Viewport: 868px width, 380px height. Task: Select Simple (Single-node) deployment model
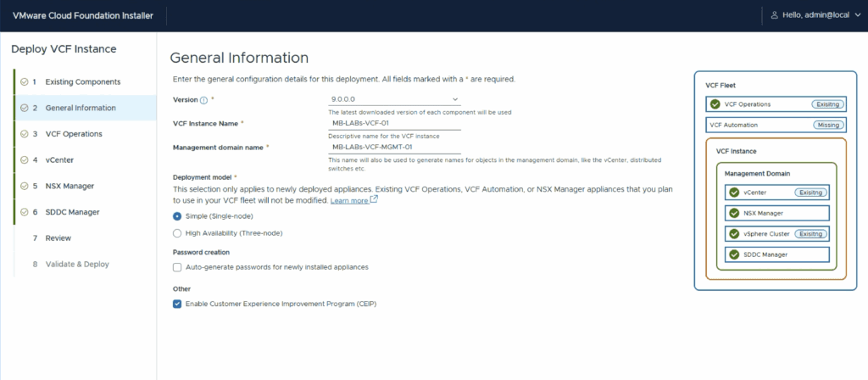point(177,216)
